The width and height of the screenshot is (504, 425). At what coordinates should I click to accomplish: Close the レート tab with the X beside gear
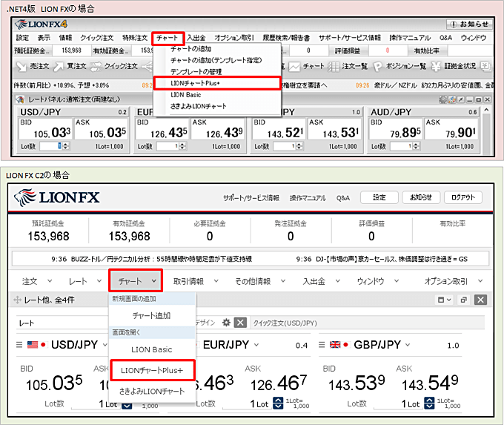pos(240,323)
